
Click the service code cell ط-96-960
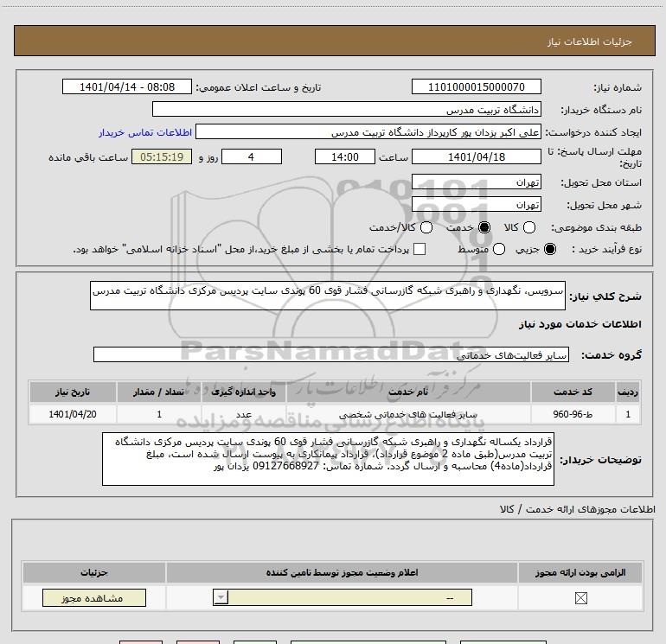(573, 414)
